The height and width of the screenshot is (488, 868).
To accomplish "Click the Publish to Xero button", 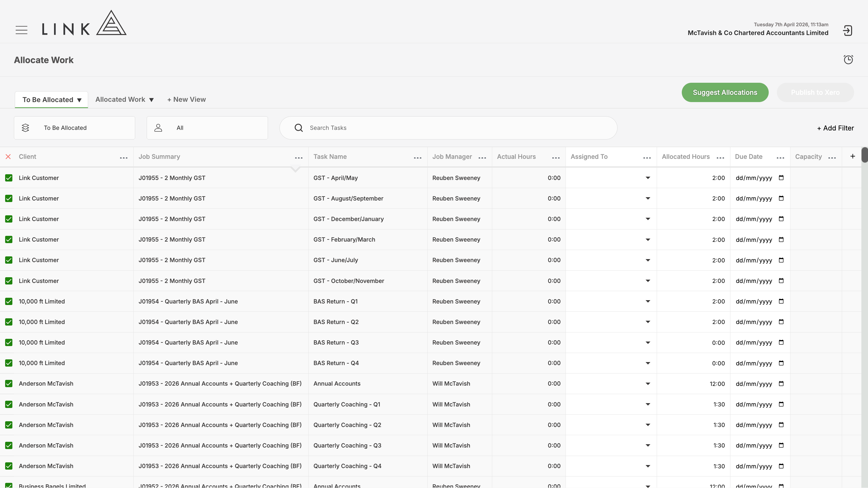I will pos(815,92).
